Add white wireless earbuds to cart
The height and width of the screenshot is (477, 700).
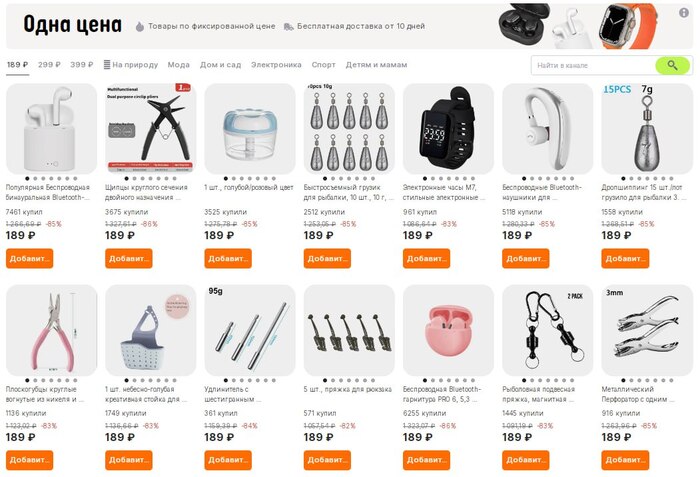point(29,259)
